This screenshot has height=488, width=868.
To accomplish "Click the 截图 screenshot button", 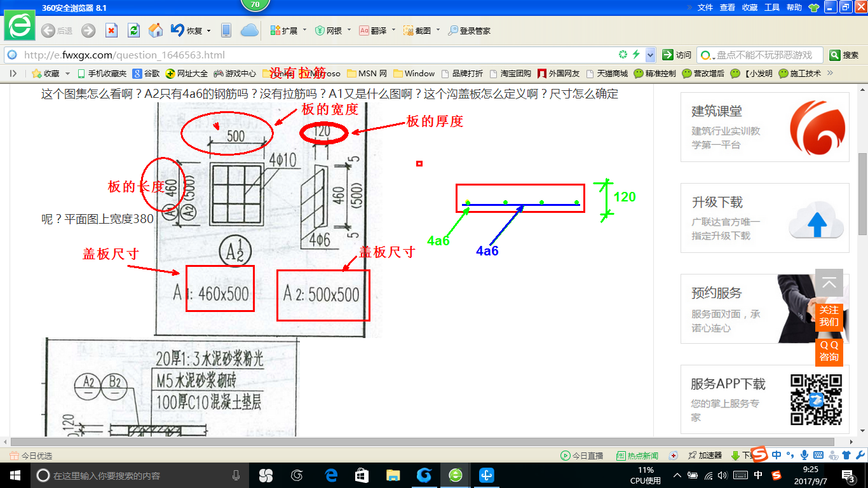I will click(417, 30).
